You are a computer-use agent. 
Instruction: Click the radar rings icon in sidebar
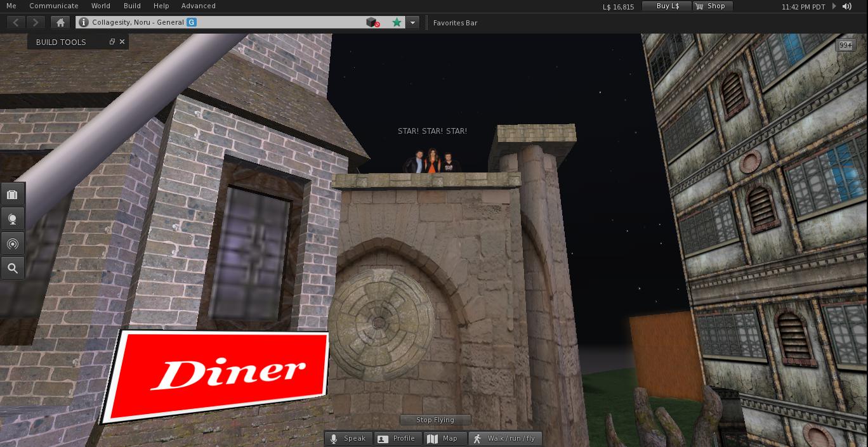click(12, 244)
